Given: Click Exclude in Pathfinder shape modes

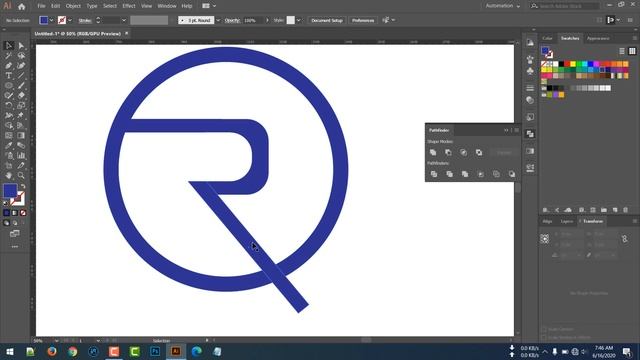Looking at the screenshot, I should click(x=479, y=152).
